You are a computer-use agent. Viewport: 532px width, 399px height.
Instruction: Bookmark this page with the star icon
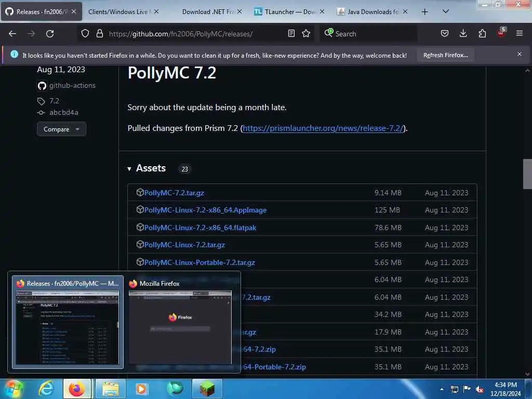(306, 33)
